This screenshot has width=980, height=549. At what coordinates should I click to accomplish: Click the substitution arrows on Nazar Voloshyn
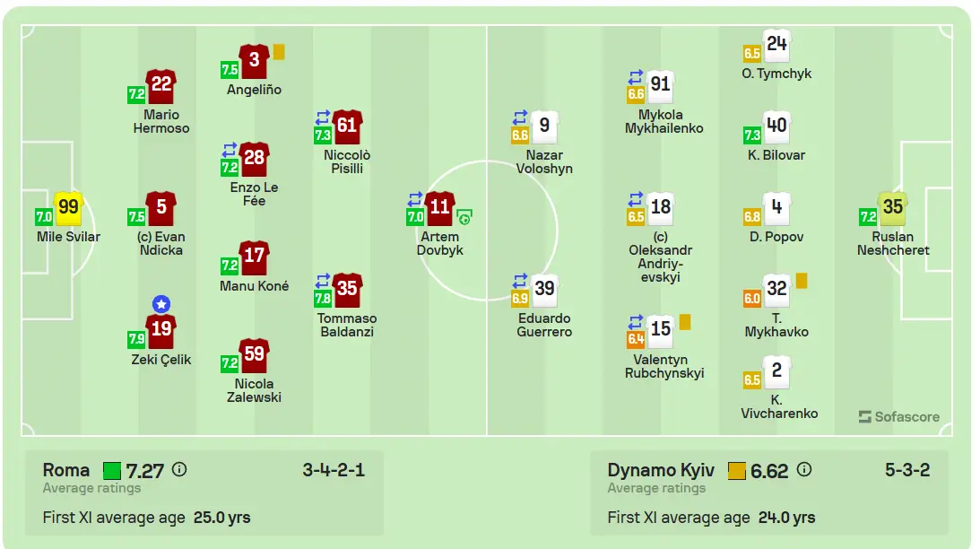[520, 118]
